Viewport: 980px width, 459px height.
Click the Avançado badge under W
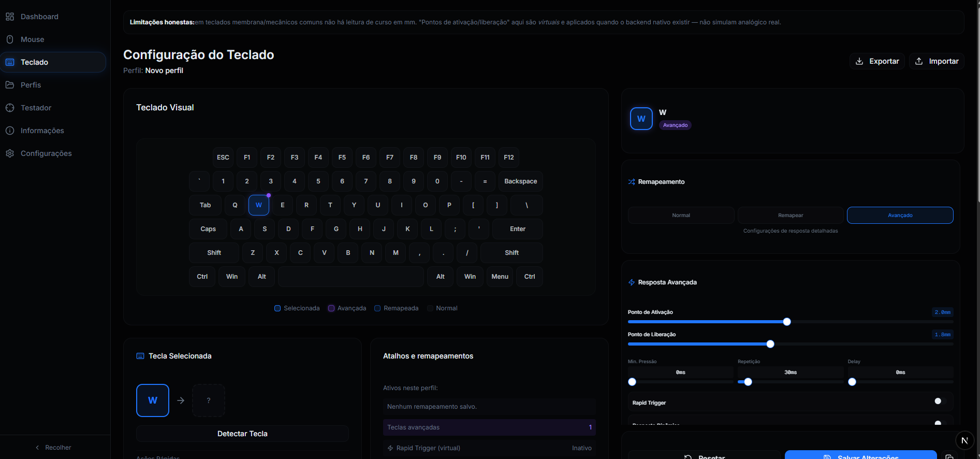[675, 125]
